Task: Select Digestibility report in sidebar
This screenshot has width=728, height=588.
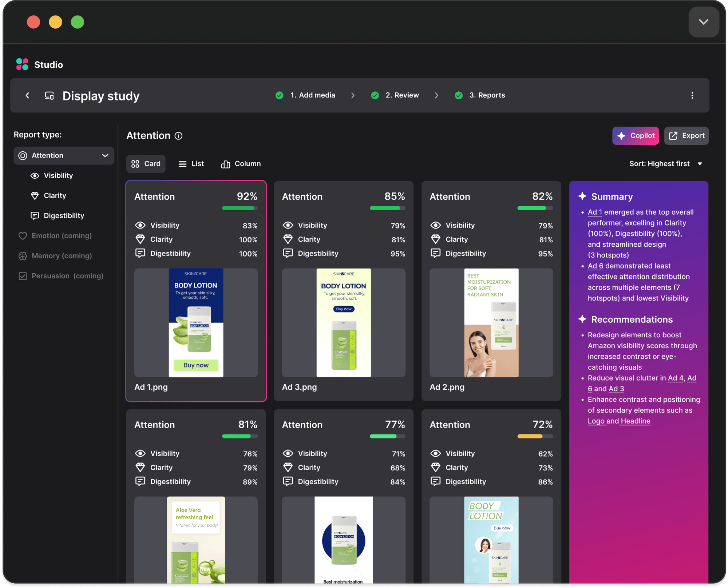Action: [x=58, y=216]
